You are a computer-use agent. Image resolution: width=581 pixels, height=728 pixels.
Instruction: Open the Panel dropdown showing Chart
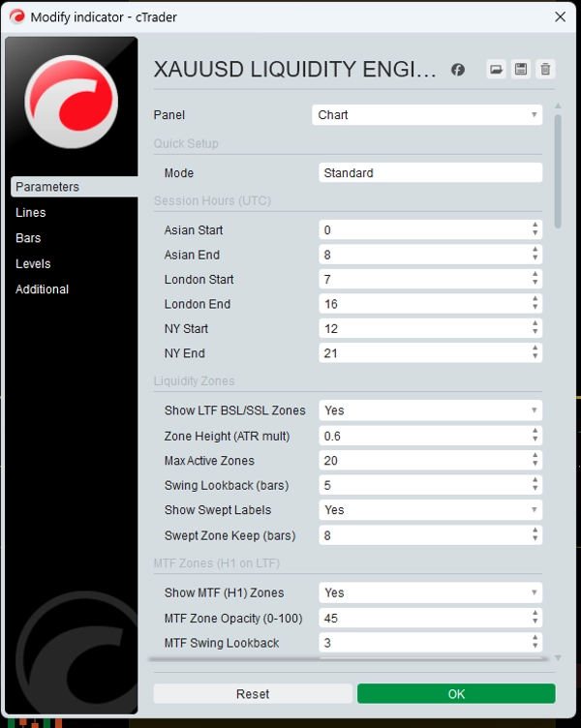pyautogui.click(x=427, y=115)
